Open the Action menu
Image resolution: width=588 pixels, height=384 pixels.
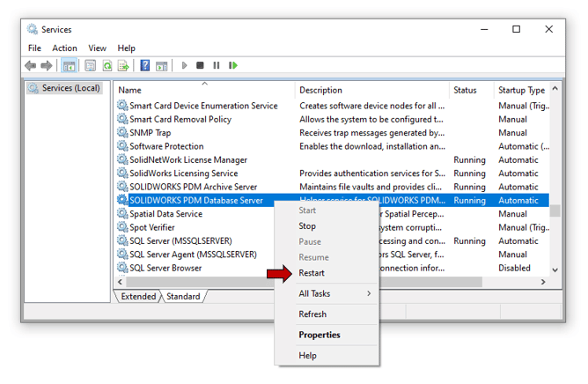click(64, 48)
